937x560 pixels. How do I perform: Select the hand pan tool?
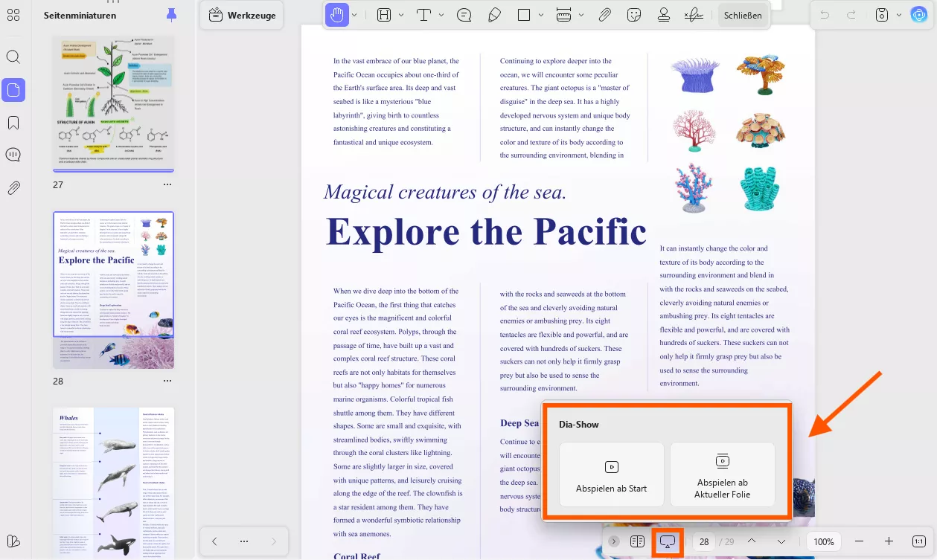point(337,15)
